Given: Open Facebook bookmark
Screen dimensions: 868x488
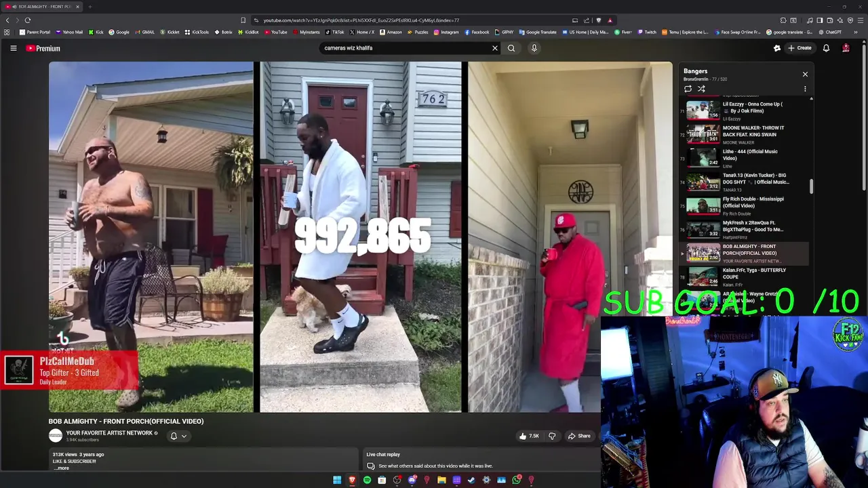Looking at the screenshot, I should pyautogui.click(x=477, y=32).
